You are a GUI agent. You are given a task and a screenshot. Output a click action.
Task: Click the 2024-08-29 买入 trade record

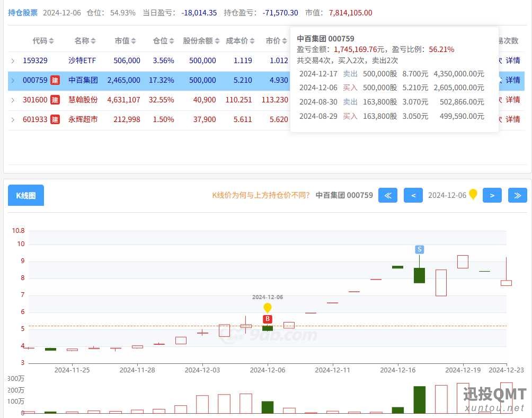pyautogui.click(x=392, y=117)
